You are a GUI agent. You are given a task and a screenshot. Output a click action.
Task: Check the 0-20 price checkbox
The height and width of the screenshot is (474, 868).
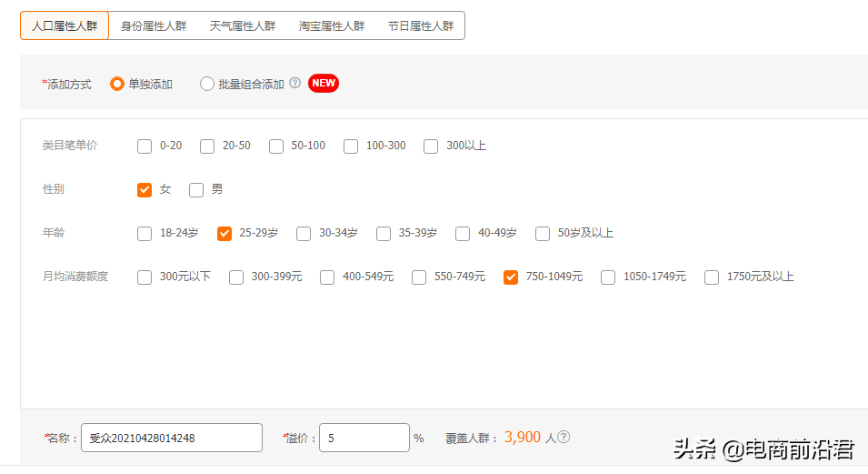(x=145, y=146)
